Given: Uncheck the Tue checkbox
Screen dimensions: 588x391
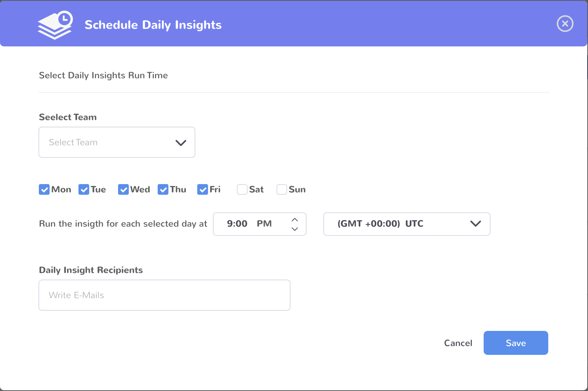Looking at the screenshot, I should (x=84, y=189).
